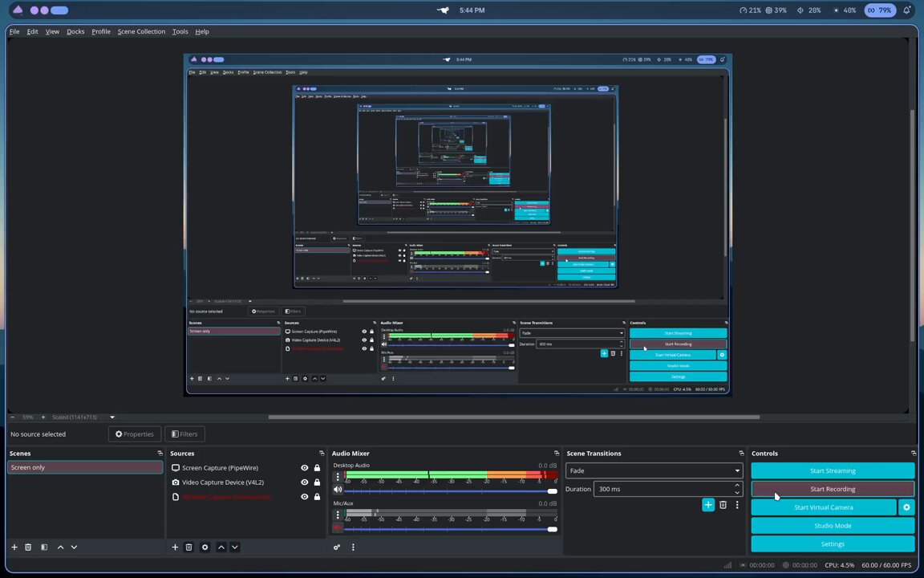Open source properties with the gear icon in Sources

tap(205, 547)
